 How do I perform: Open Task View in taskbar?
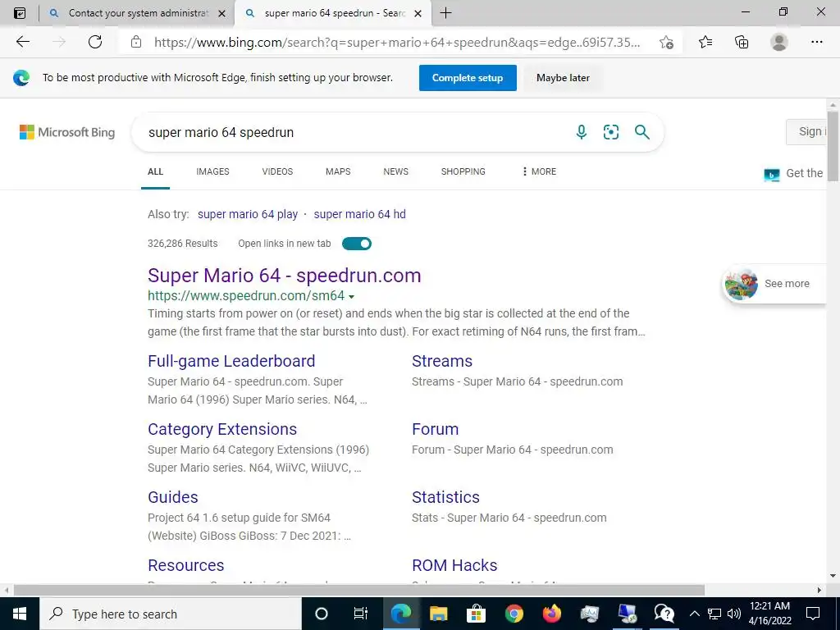[x=361, y=614]
